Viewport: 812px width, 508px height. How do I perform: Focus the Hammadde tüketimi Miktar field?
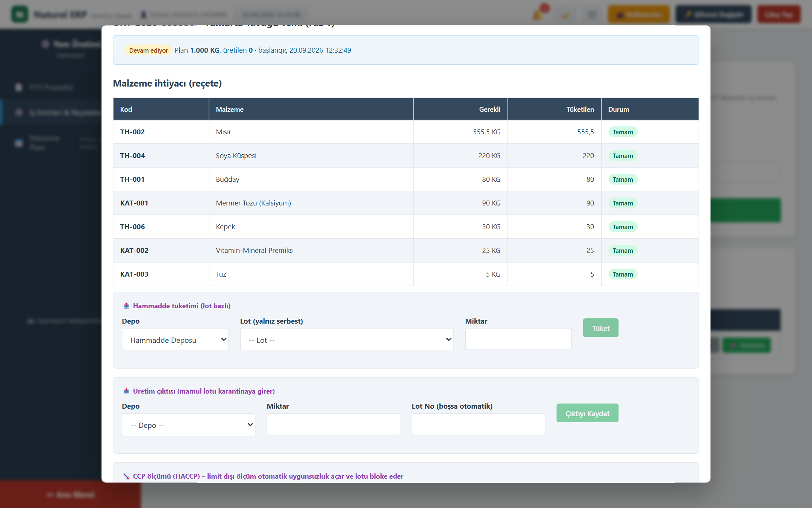coord(518,339)
